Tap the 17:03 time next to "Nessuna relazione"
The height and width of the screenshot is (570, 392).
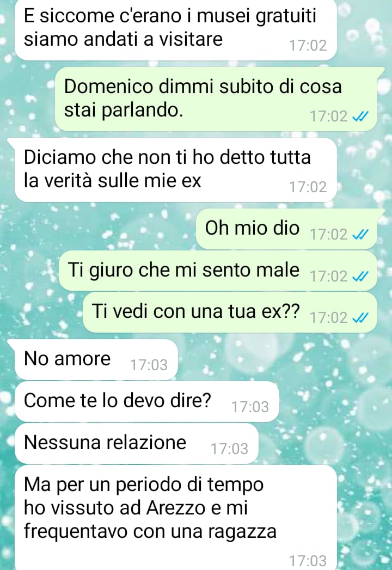click(x=229, y=449)
